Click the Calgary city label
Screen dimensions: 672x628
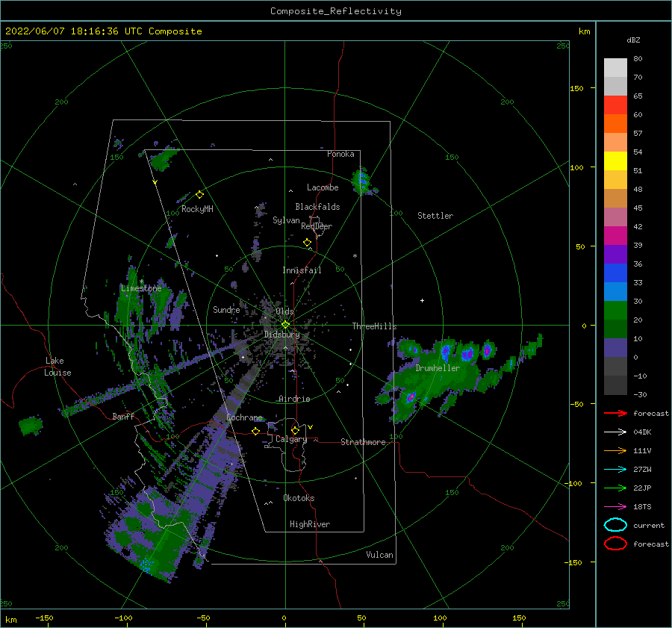[x=291, y=439]
